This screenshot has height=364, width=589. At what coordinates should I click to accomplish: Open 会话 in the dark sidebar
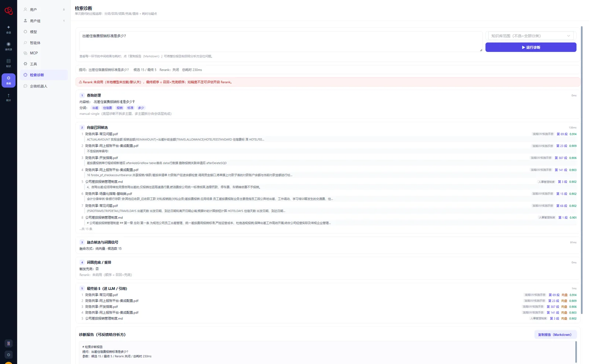click(x=8, y=29)
